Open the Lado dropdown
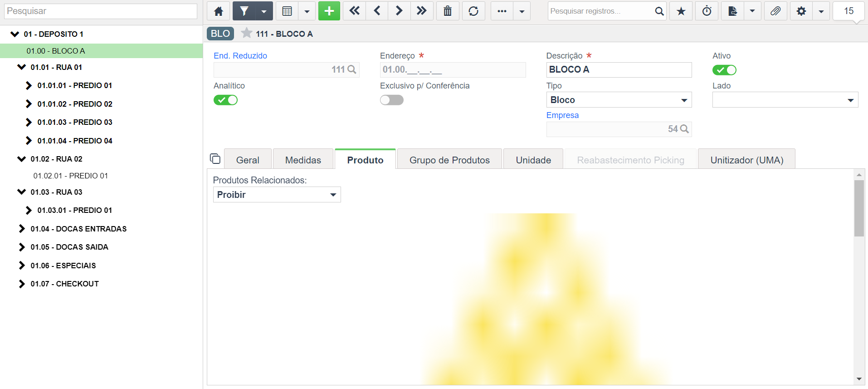This screenshot has height=389, width=868. [x=785, y=100]
